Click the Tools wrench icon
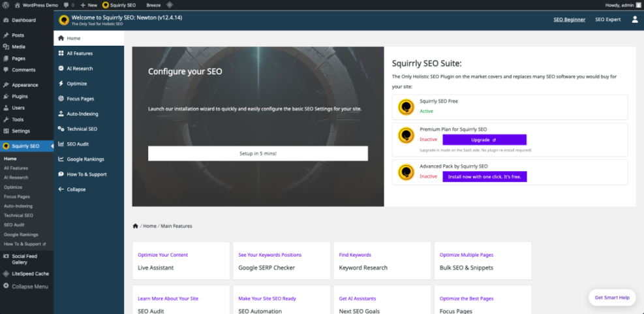The width and height of the screenshot is (644, 314). (x=6, y=119)
